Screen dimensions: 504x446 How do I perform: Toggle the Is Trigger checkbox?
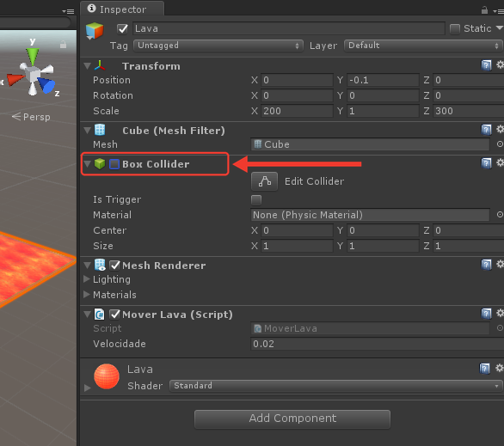pyautogui.click(x=256, y=199)
